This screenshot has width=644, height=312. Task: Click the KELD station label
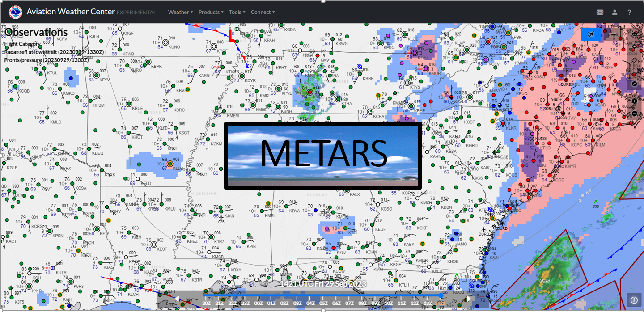[x=146, y=183]
